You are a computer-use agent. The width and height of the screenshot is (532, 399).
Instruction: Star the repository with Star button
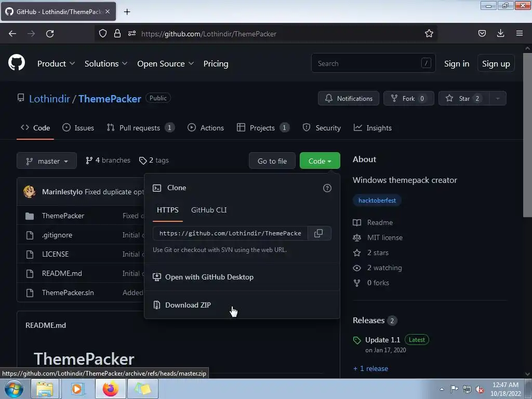tap(464, 98)
